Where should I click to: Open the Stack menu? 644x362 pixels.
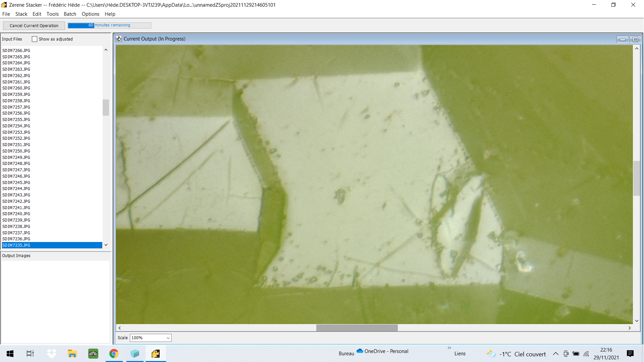pos(21,14)
